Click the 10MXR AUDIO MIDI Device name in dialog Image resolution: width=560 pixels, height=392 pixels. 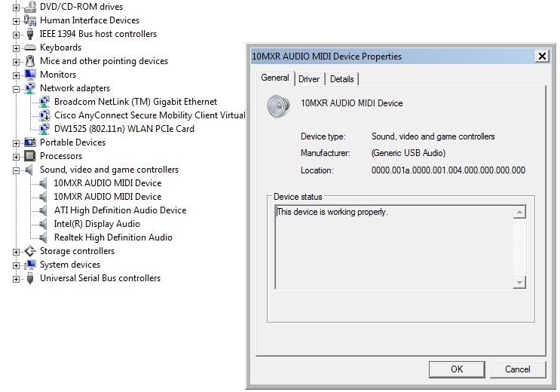click(352, 103)
